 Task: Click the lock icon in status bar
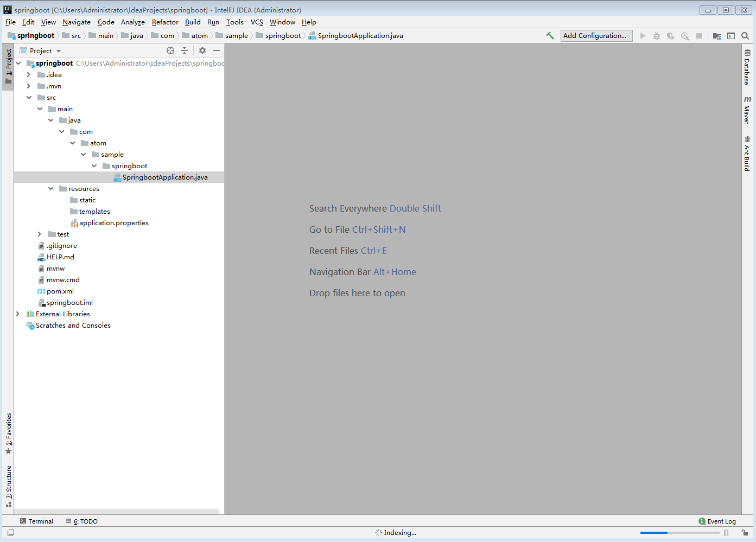point(745,533)
